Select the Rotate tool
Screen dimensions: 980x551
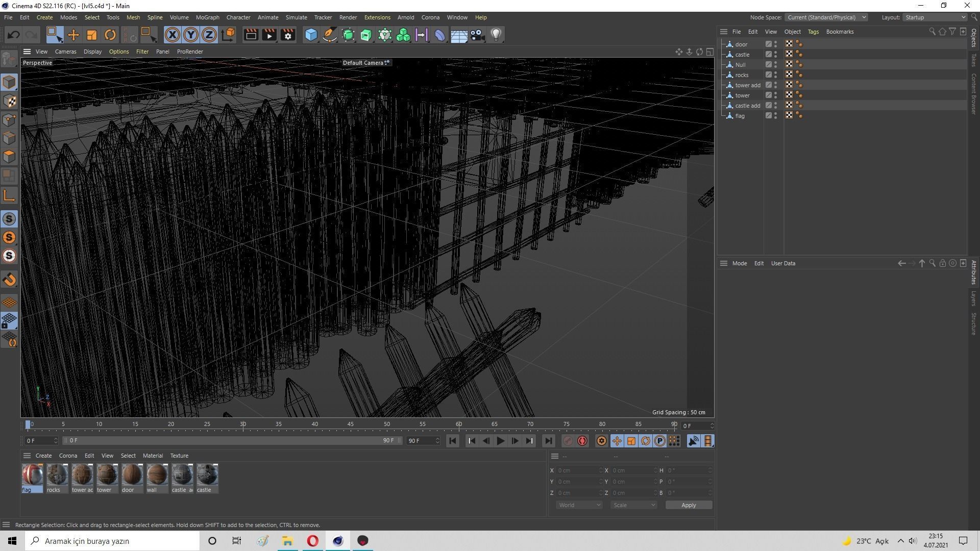click(110, 35)
